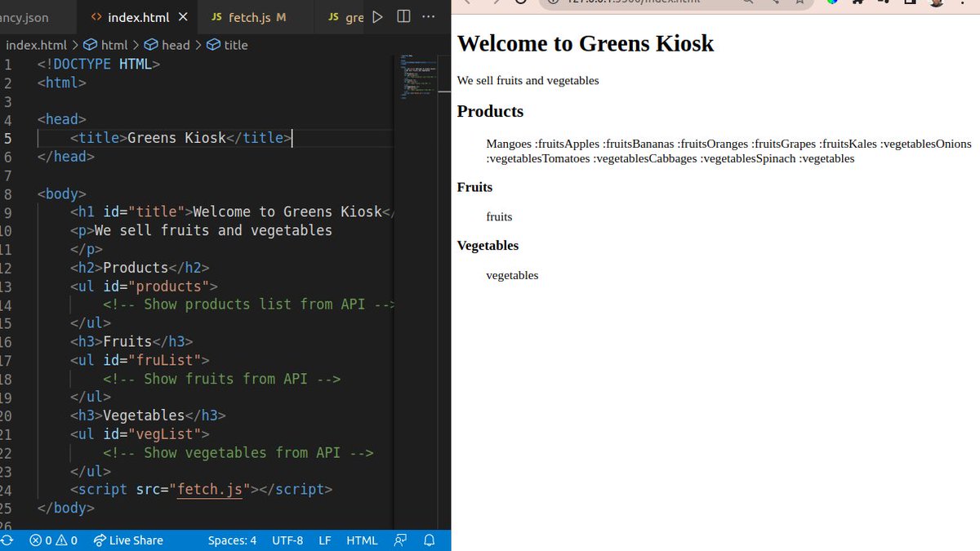Click the Vegetables heading on the webpage
The width and height of the screenshot is (980, 551).
[x=488, y=246]
